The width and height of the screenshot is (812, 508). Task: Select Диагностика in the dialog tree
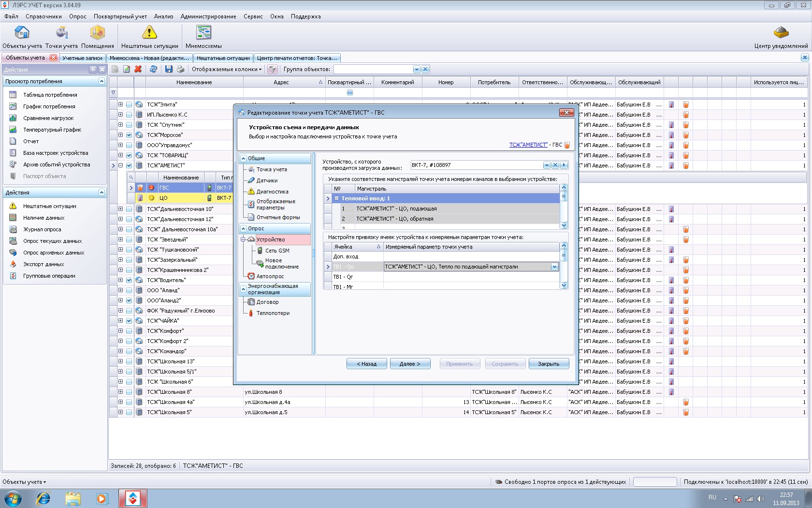coord(272,192)
